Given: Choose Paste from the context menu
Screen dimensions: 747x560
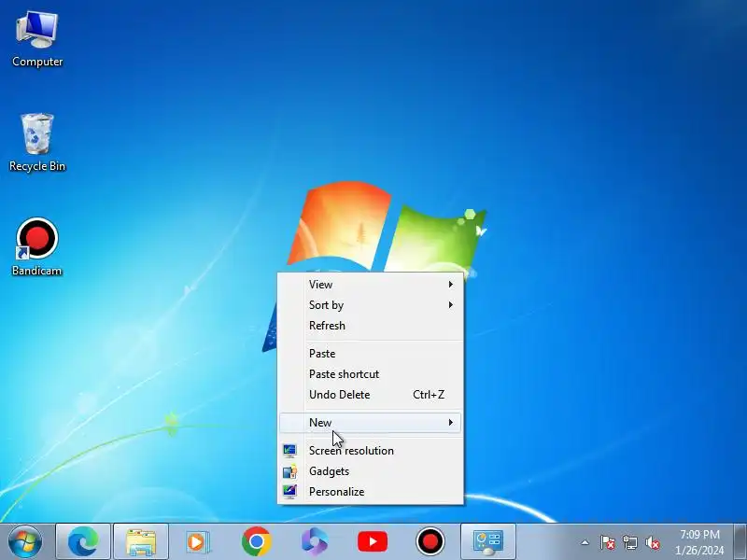Looking at the screenshot, I should [x=370, y=354].
